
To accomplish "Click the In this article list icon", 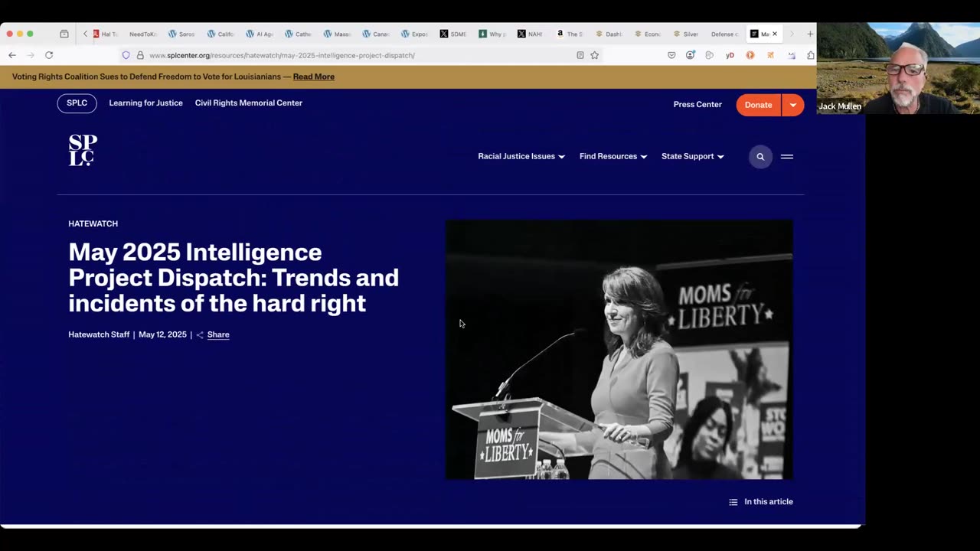I will pyautogui.click(x=733, y=502).
